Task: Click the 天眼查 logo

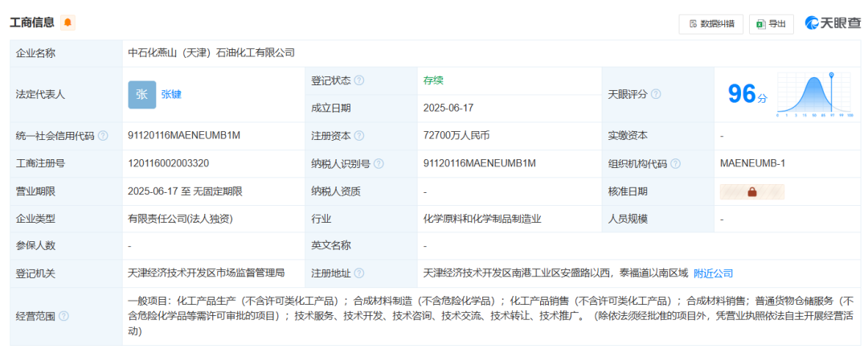Action: coord(833,23)
